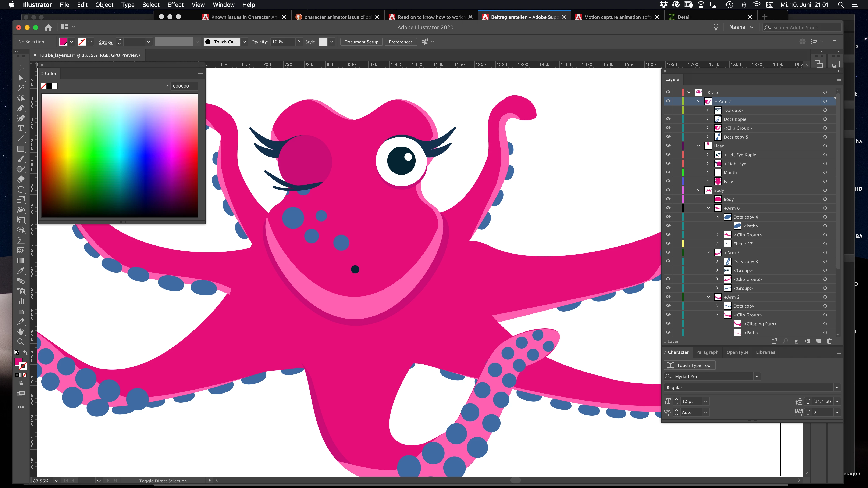The image size is (868, 488).
Task: Select the Zoom tool
Action: pos(21,342)
